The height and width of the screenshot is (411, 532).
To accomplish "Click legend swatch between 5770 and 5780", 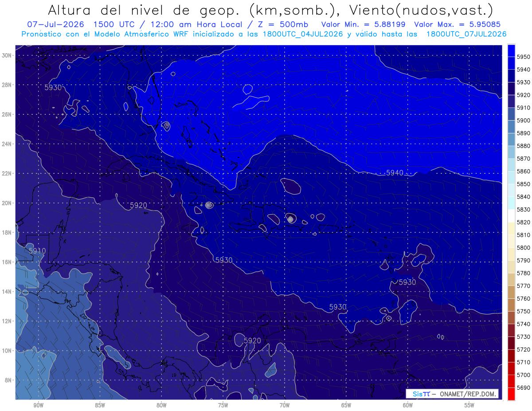I will [511, 279].
